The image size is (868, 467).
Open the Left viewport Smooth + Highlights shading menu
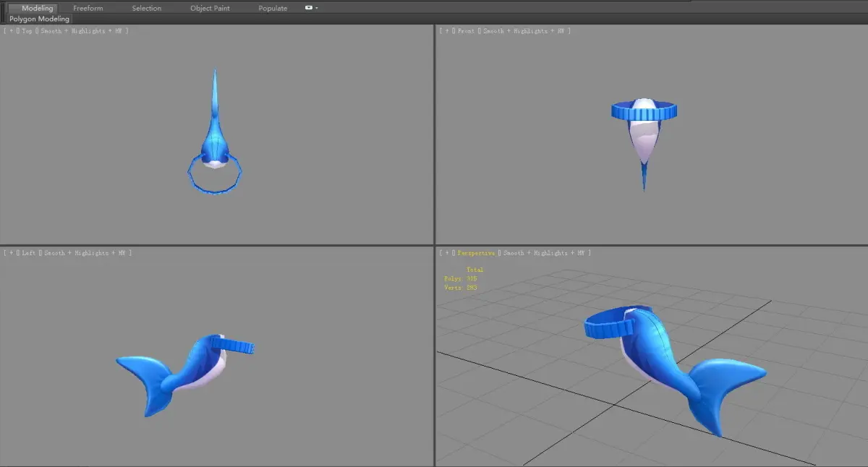coord(85,253)
